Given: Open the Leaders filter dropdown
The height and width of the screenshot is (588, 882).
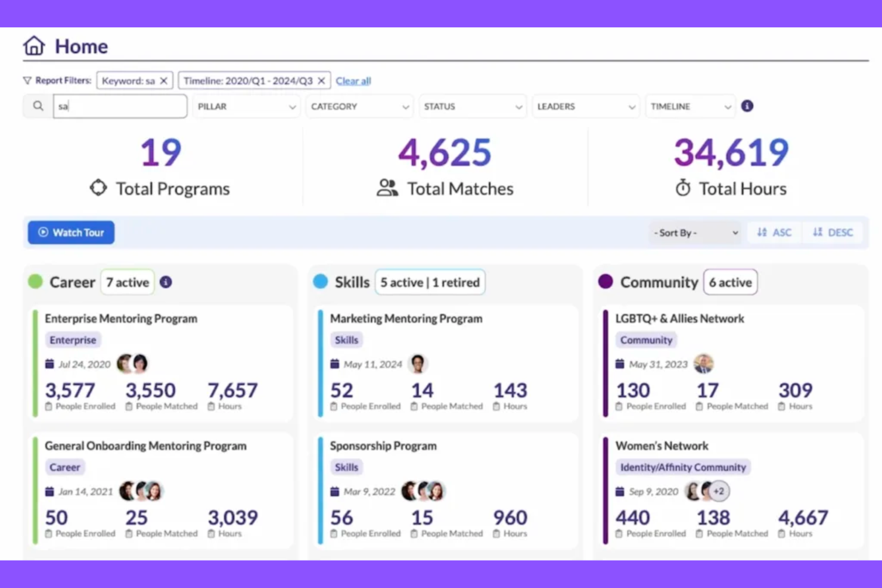Looking at the screenshot, I should click(585, 106).
